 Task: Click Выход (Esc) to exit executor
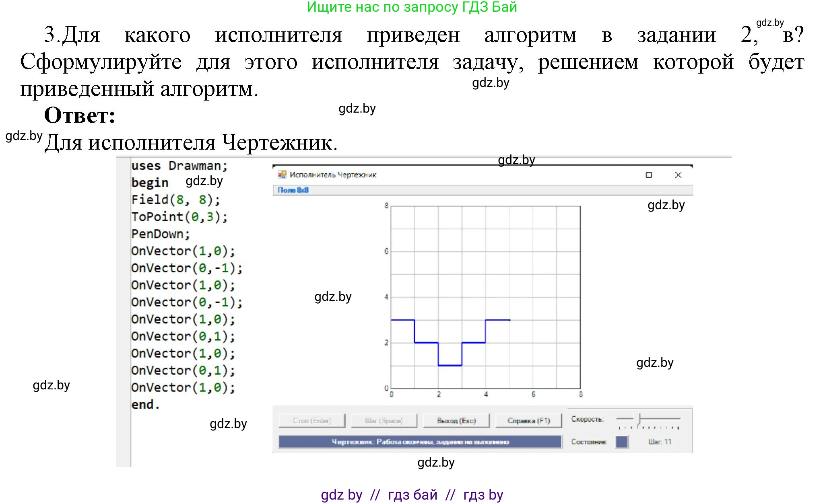(456, 421)
